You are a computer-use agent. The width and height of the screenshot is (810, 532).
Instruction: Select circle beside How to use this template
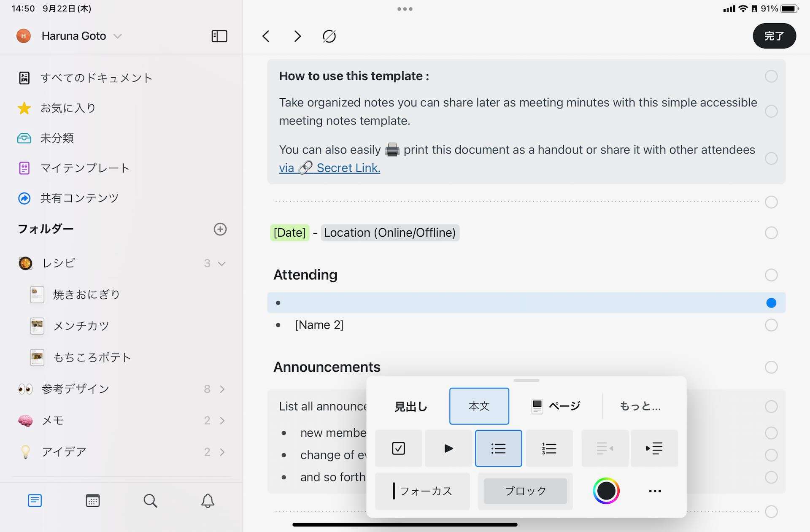coord(771,76)
